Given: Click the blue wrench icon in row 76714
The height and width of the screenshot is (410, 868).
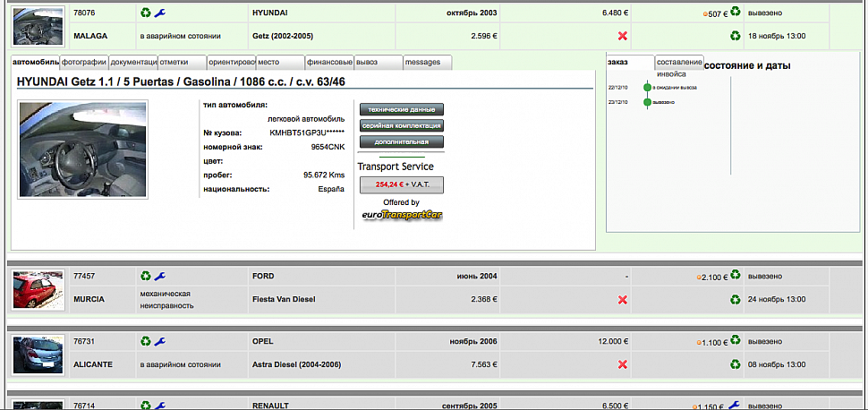Looking at the screenshot, I should (159, 406).
